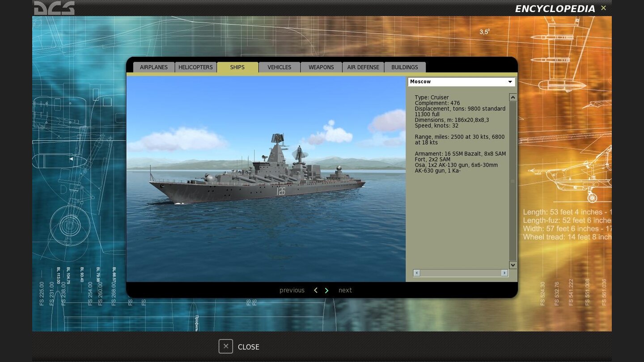Viewport: 644px width, 362px height.
Task: Click the dropdown arrow next to Moscow
Action: (x=510, y=82)
